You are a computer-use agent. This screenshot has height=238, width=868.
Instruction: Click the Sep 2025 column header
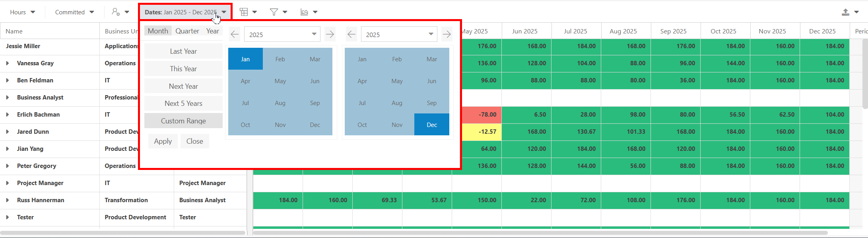click(x=676, y=31)
